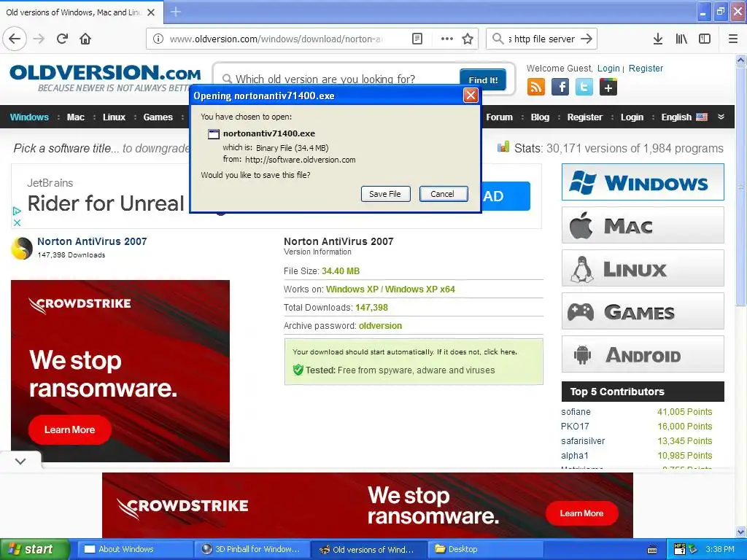
Task: Select the Windows platform button in sidebar
Action: [643, 182]
